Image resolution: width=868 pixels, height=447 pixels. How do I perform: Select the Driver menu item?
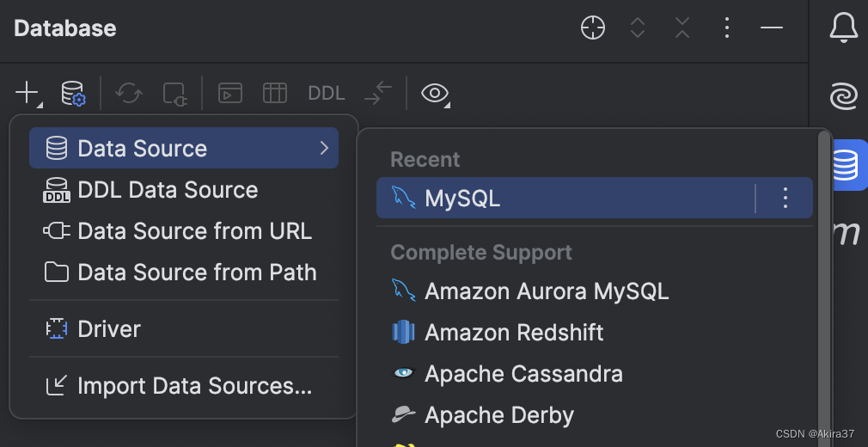184,329
